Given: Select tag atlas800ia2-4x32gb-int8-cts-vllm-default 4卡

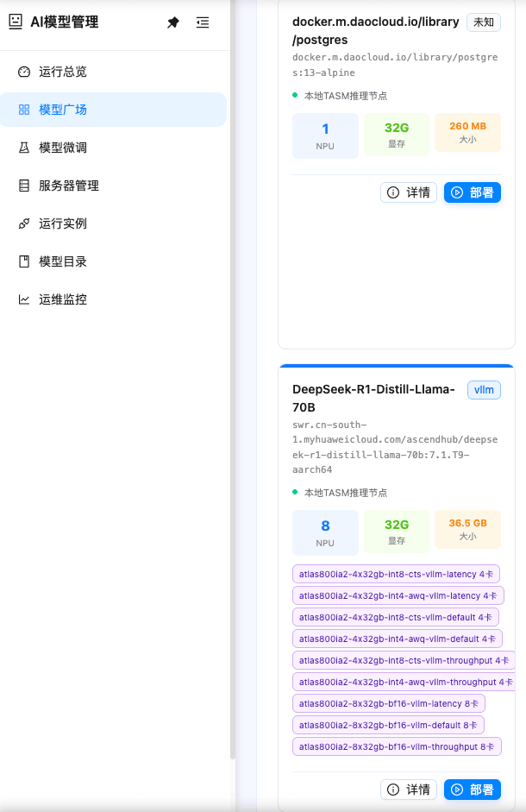Looking at the screenshot, I should point(396,617).
